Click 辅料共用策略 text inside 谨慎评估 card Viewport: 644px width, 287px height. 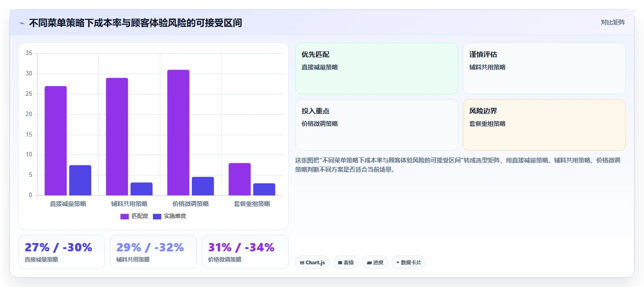point(487,67)
